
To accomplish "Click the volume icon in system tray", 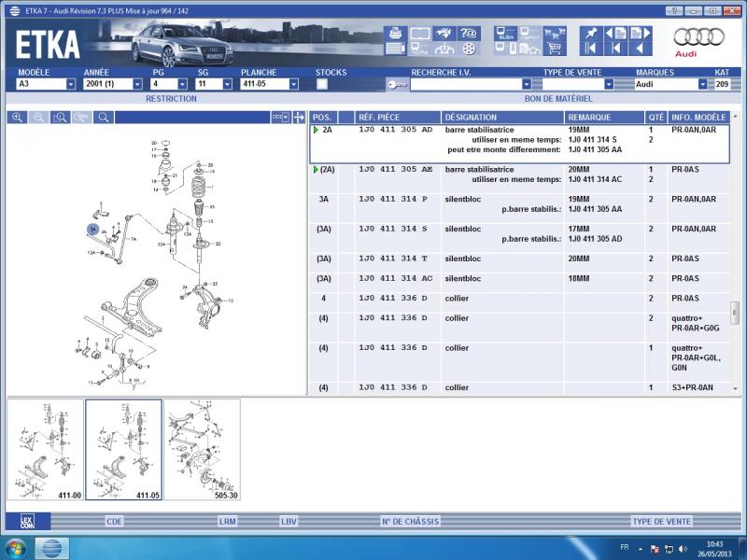I will [683, 549].
